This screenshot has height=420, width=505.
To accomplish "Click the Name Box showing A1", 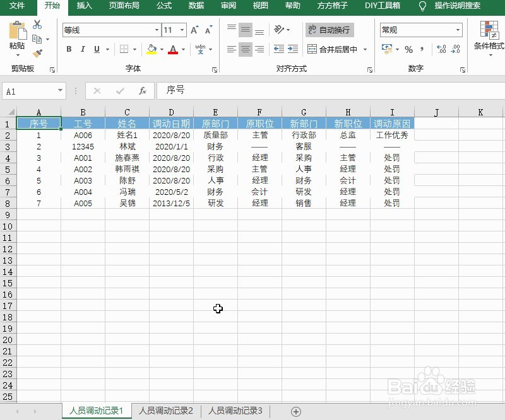I will (30, 90).
